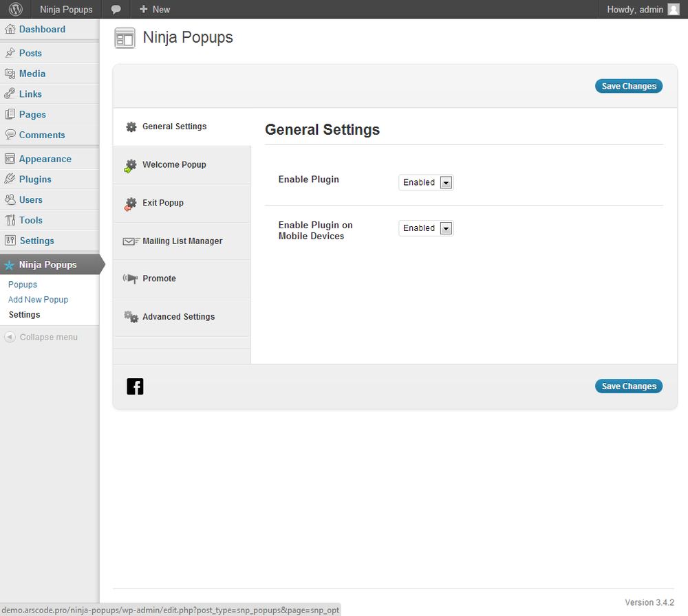
Task: Click the General Settings gear icon
Action: coord(131,126)
